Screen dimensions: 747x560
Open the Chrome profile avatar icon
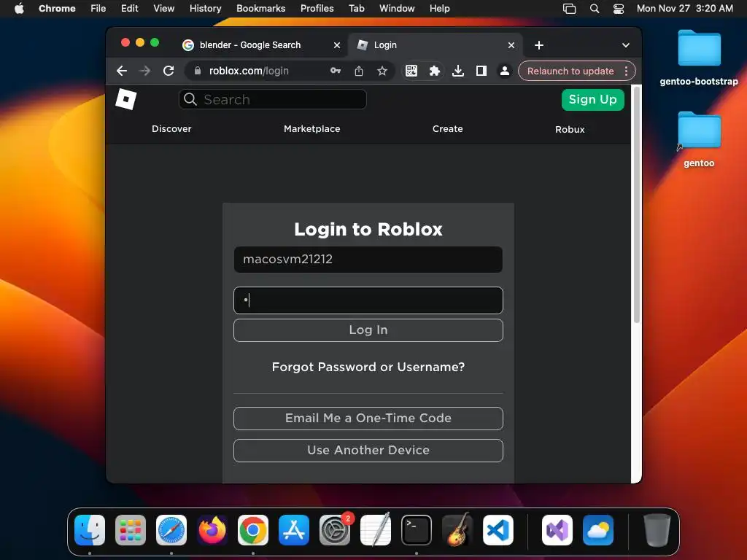pos(505,71)
